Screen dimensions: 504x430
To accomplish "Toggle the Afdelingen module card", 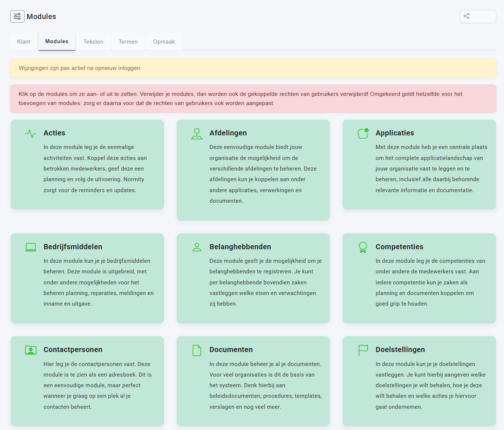I will 253,170.
